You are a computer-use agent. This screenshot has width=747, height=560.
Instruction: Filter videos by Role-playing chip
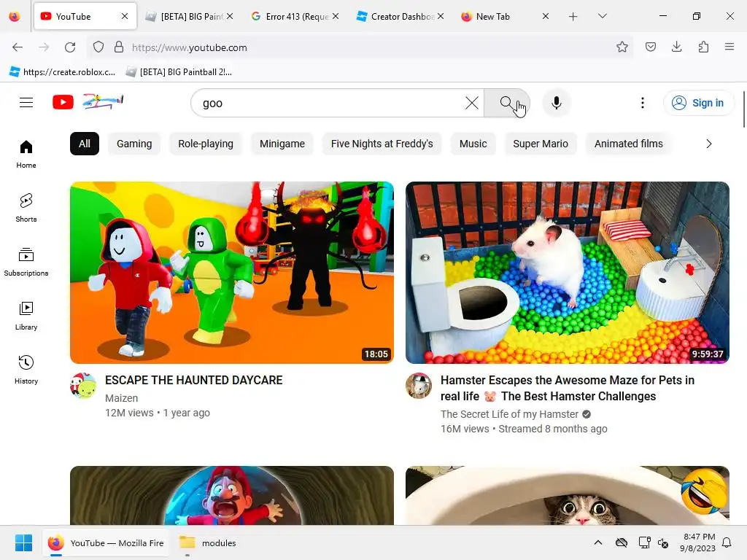click(x=206, y=144)
